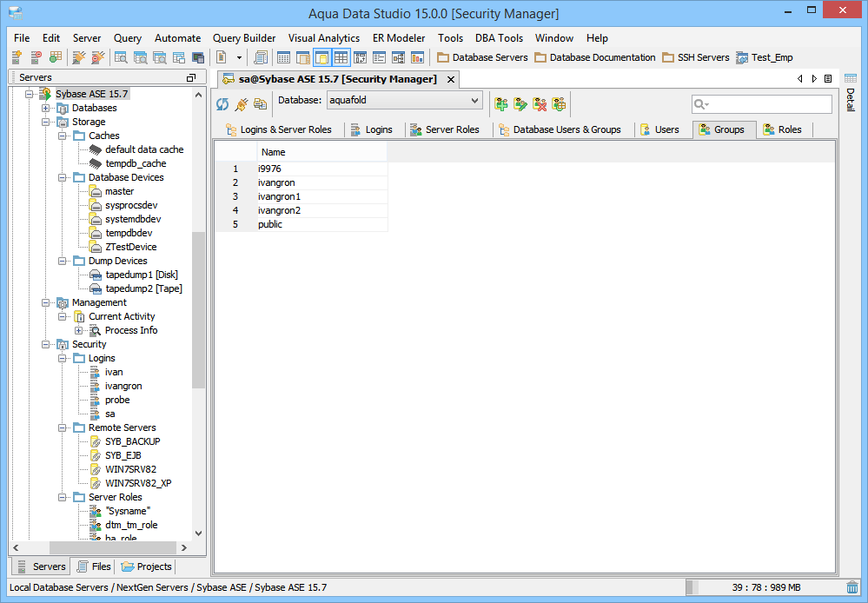Click the search filter input field
This screenshot has height=603, width=868.
pyautogui.click(x=762, y=104)
